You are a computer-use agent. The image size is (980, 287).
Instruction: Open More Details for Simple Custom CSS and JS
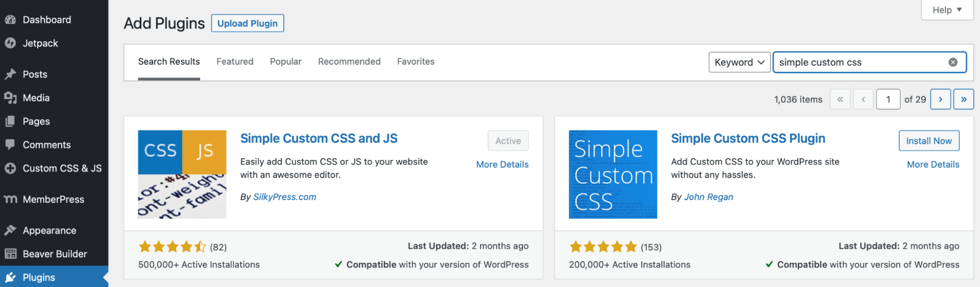pyautogui.click(x=502, y=164)
